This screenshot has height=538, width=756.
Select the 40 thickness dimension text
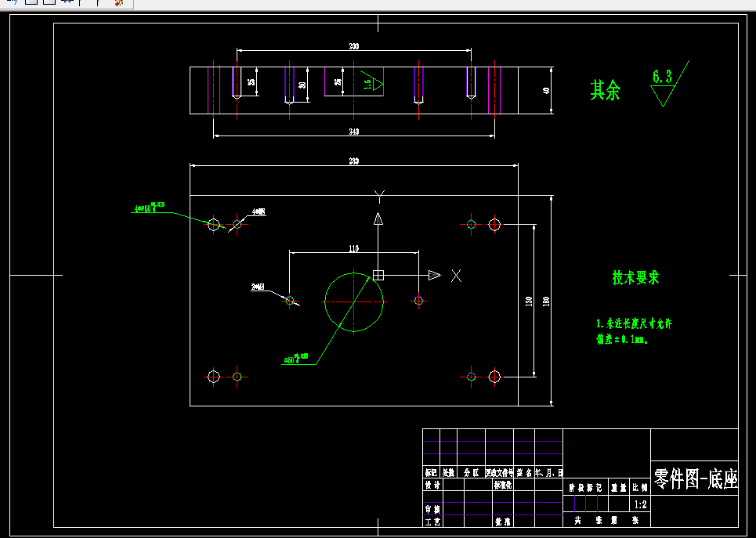pos(546,90)
